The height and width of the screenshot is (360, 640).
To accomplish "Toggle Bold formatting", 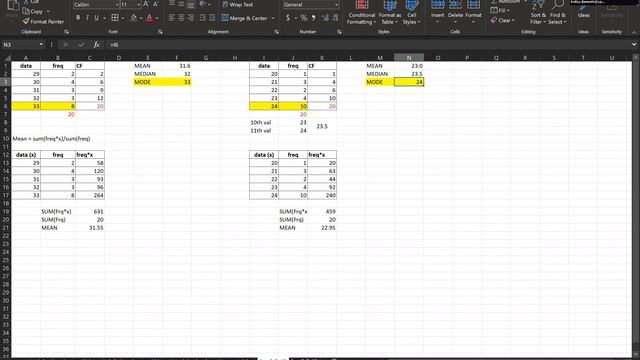I will coord(78,18).
